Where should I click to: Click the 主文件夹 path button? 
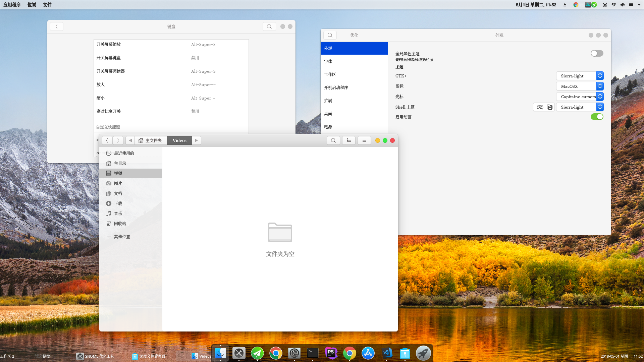[x=150, y=140]
